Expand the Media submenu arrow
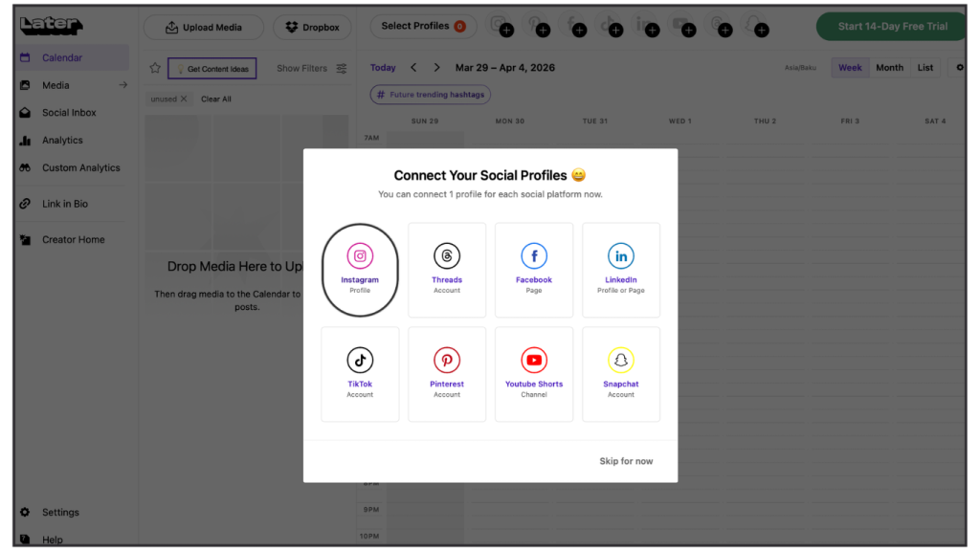The height and width of the screenshot is (551, 980). (x=122, y=85)
